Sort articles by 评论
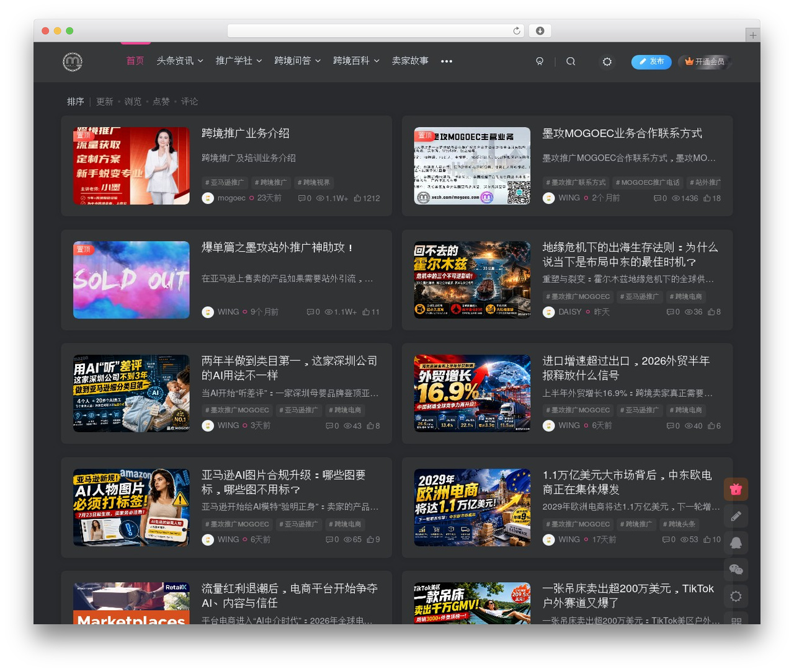Image resolution: width=794 pixels, height=672 pixels. pos(190,102)
